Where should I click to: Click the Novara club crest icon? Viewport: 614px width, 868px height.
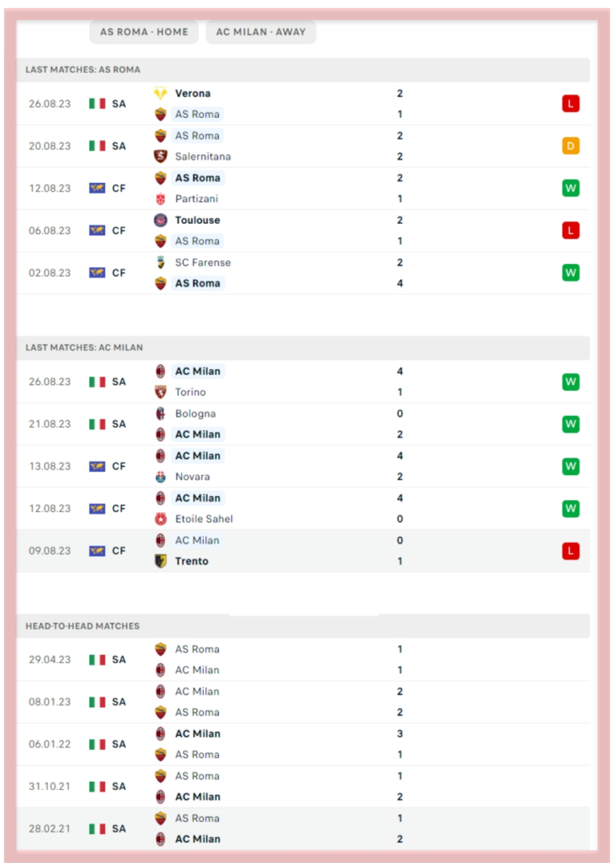pyautogui.click(x=161, y=477)
